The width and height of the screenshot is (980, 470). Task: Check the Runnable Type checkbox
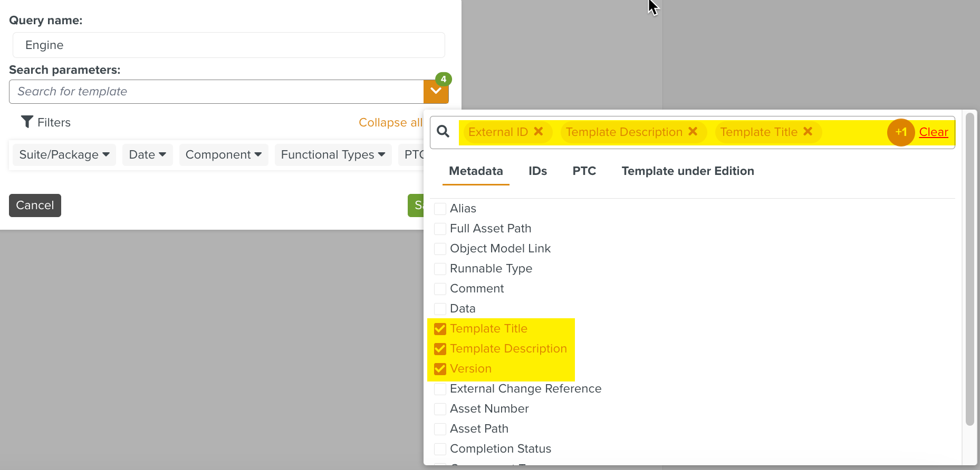pos(440,269)
